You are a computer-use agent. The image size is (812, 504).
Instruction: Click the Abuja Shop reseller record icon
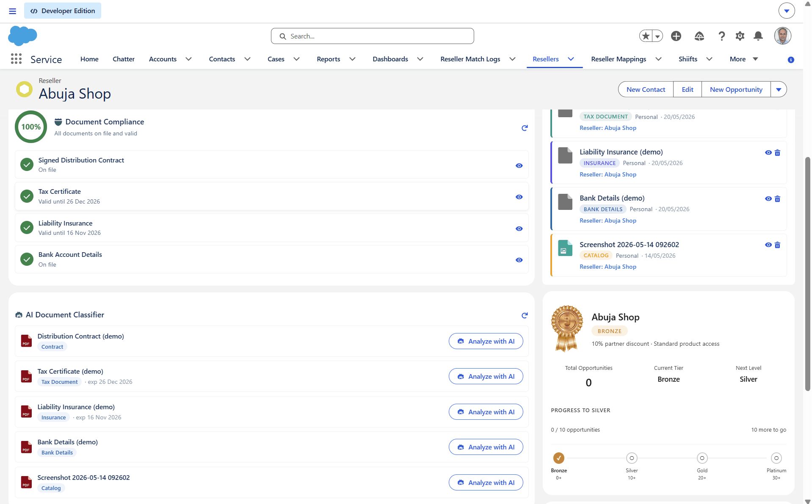click(x=24, y=89)
